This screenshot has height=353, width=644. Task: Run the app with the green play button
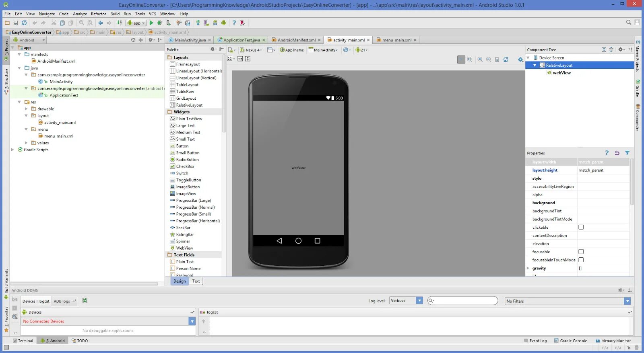tap(151, 23)
